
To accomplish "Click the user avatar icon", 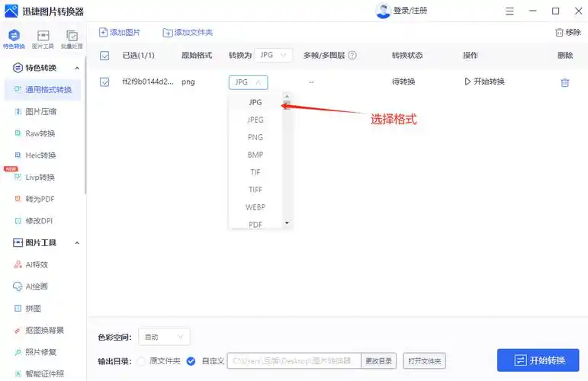I will 383,11.
